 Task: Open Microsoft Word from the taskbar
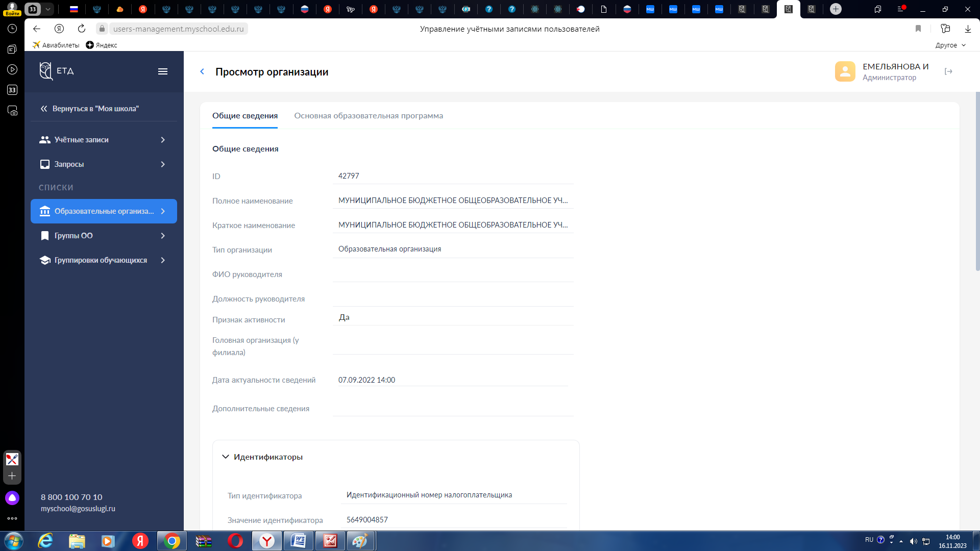tap(299, 541)
